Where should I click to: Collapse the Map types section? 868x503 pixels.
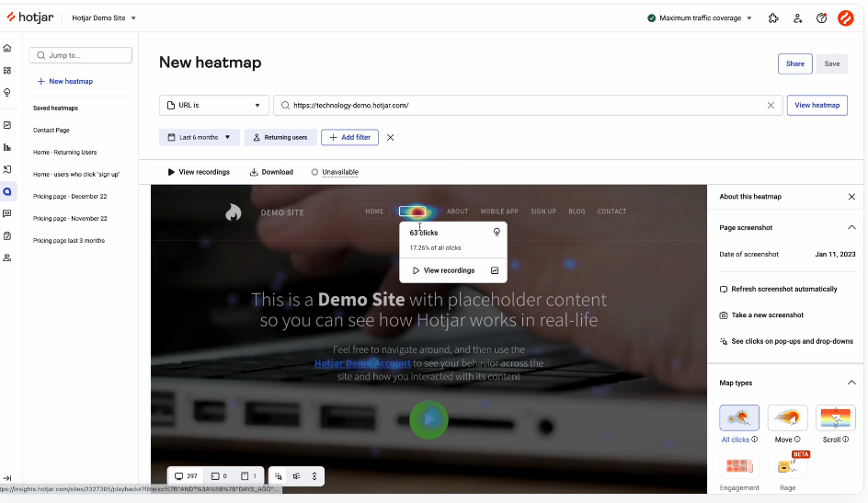(x=851, y=383)
